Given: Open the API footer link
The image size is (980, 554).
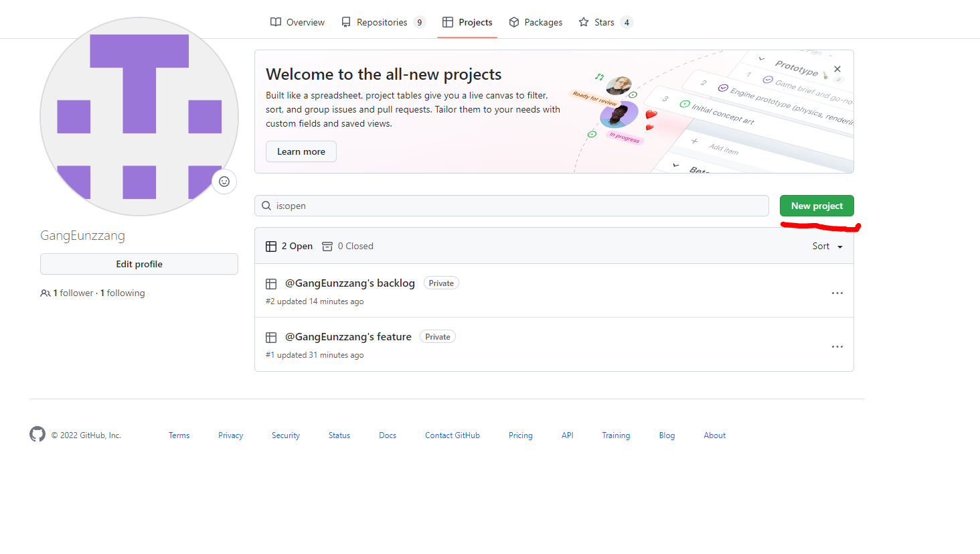Looking at the screenshot, I should point(568,435).
